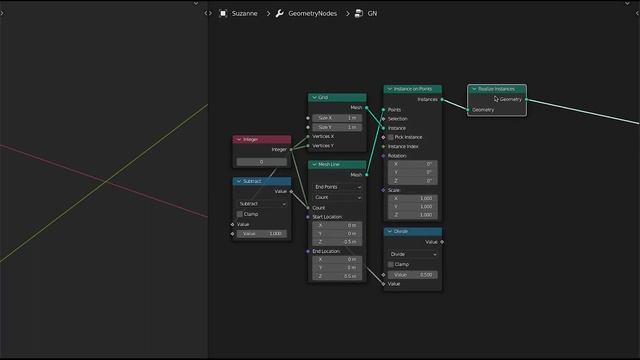Click the Integer node value field

(262, 162)
